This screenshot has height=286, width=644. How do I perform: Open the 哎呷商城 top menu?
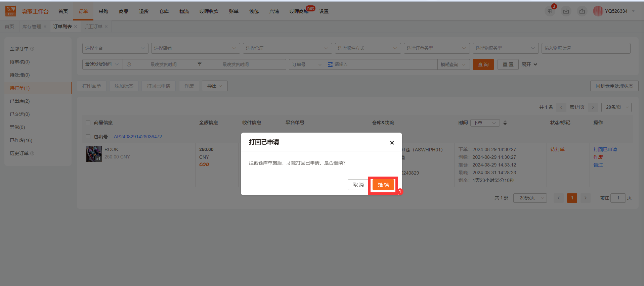[x=299, y=11]
